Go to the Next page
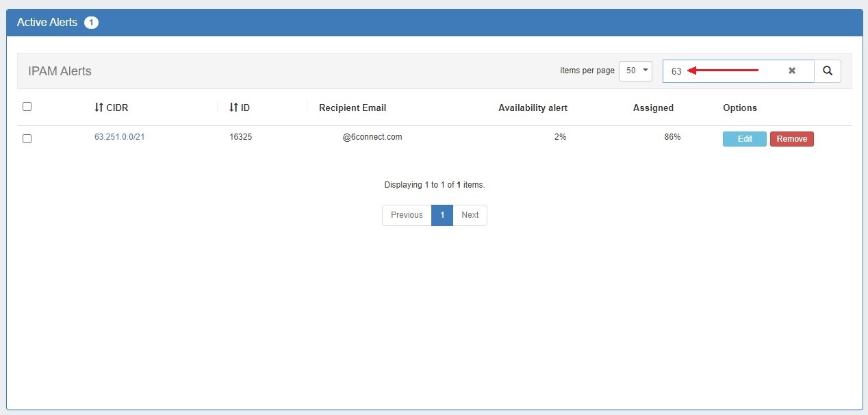The height and width of the screenshot is (415, 868). pos(470,215)
